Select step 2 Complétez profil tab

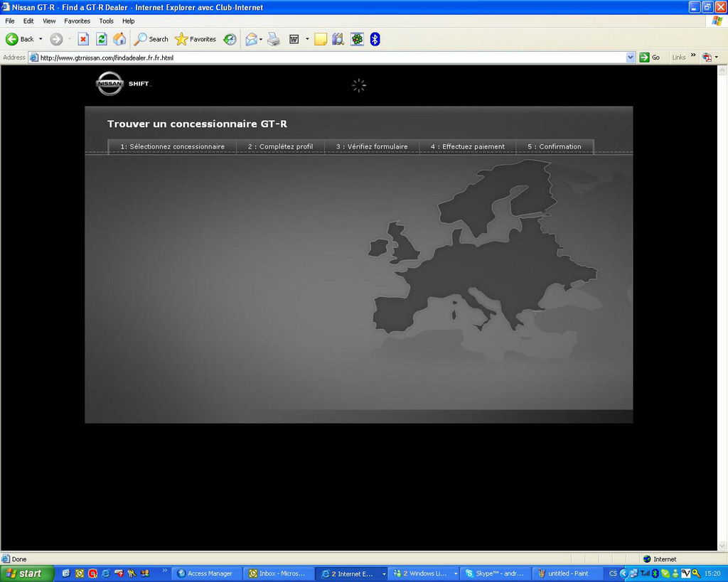point(280,146)
